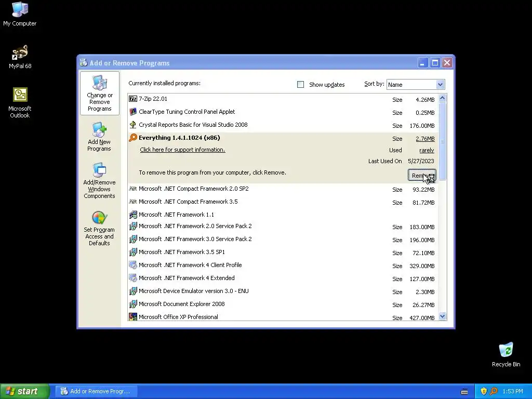Open Add/Remove Windows Components
The height and width of the screenshot is (399, 532).
tap(99, 180)
